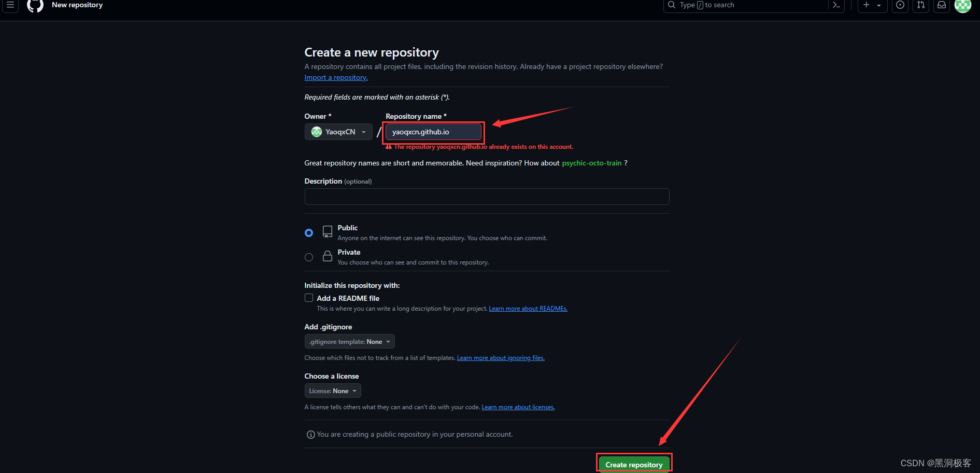Click the magnifier search icon
This screenshot has height=473, width=980.
click(x=672, y=5)
